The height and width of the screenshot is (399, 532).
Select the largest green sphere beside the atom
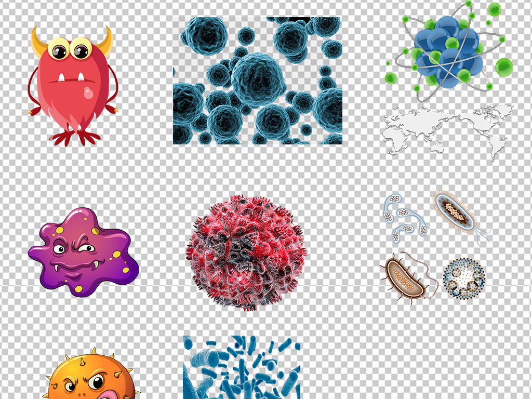pos(503,68)
